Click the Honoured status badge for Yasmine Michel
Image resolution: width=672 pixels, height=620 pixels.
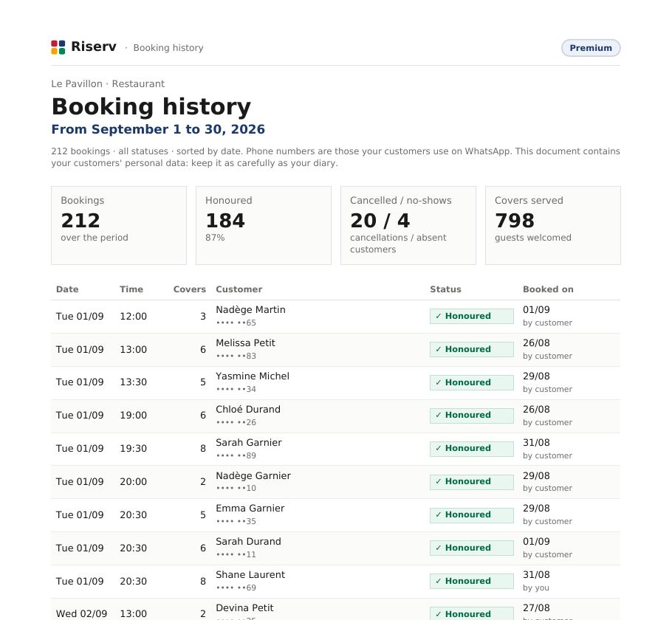(472, 382)
